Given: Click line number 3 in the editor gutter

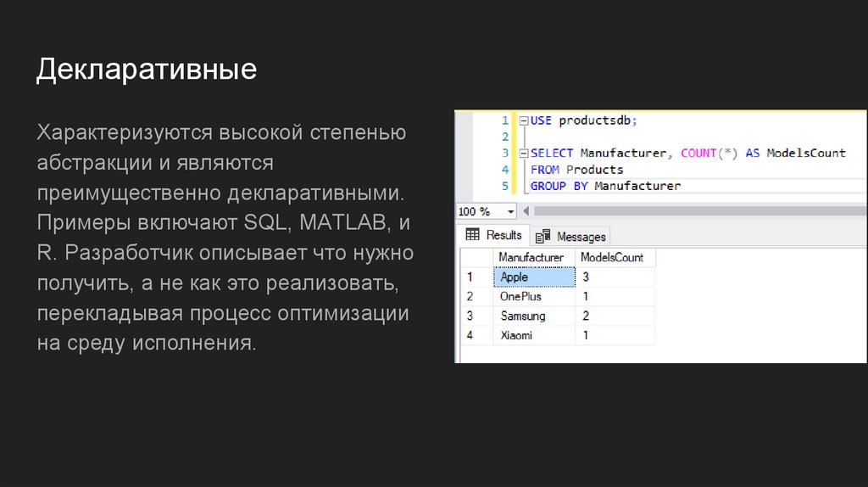Looking at the screenshot, I should point(505,153).
